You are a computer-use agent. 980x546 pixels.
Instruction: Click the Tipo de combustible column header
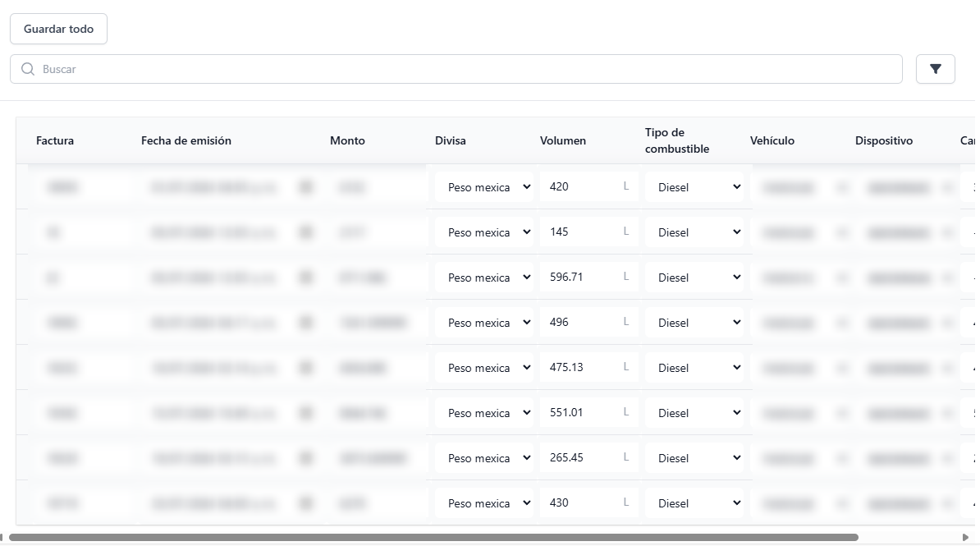tap(677, 140)
